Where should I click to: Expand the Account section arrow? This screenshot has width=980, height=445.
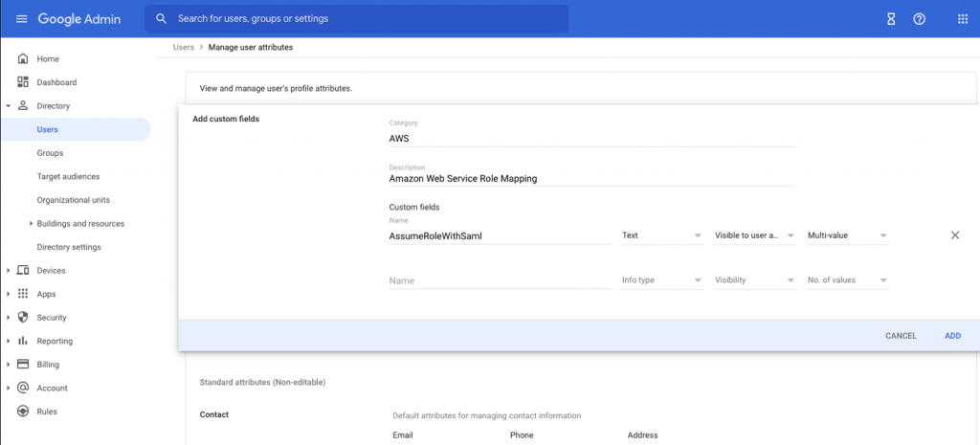(x=8, y=389)
